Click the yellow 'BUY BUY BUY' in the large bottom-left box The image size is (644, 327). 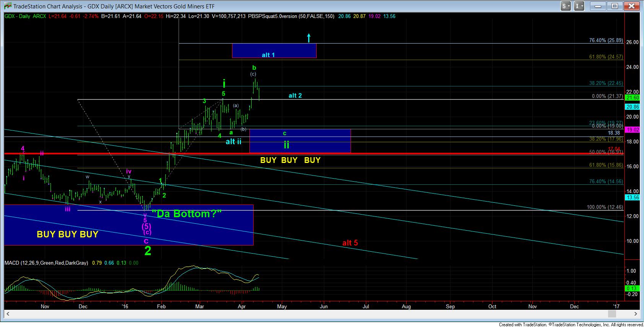click(67, 234)
